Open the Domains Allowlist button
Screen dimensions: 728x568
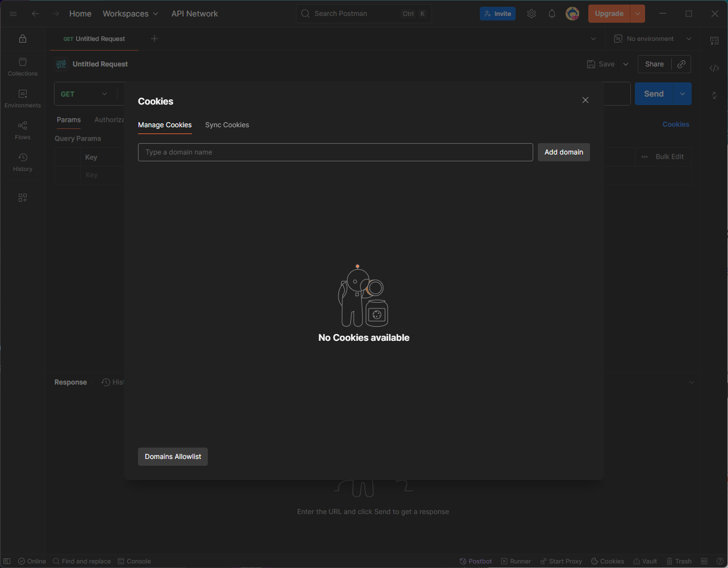[x=173, y=457]
